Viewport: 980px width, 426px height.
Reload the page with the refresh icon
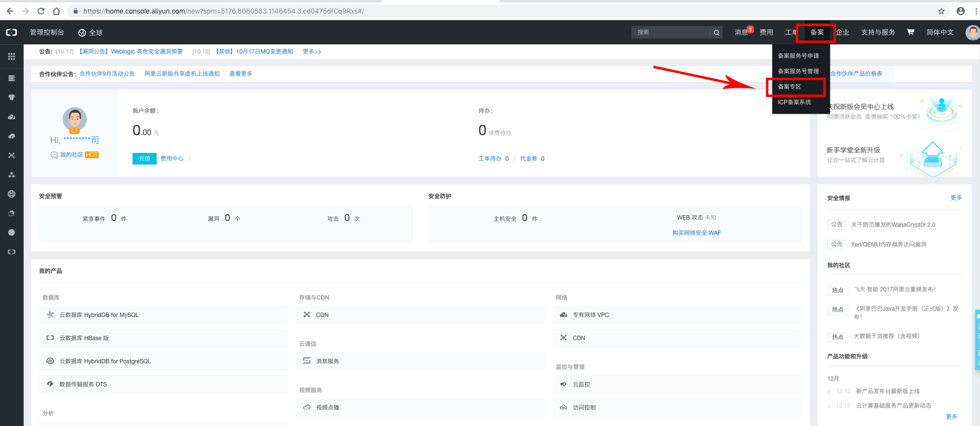41,11
